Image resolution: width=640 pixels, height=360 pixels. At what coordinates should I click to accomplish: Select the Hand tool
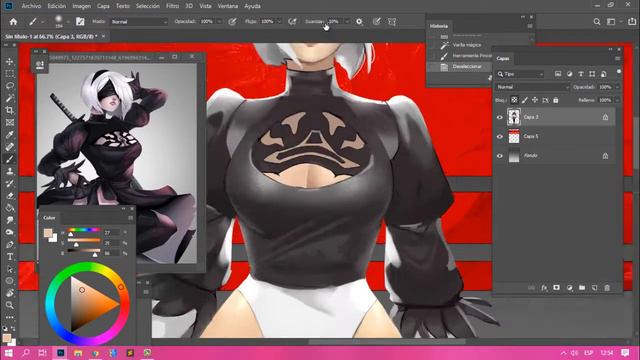coord(10,293)
